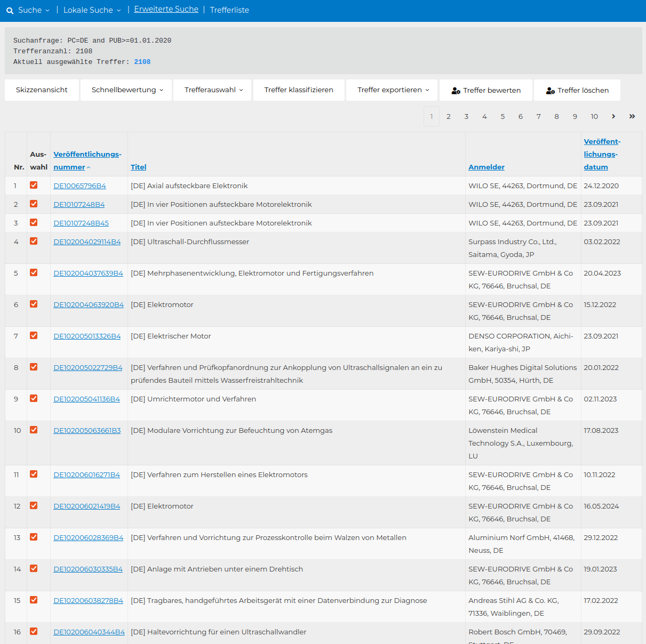Uncheck row 16 Robert Bosch checkbox
Screen dimensions: 646x644
(34, 631)
